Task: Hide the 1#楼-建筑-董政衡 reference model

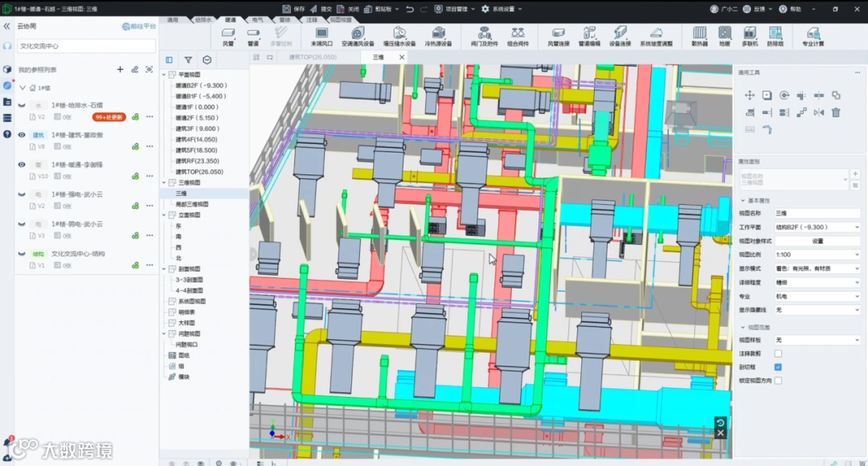Action: (x=22, y=135)
